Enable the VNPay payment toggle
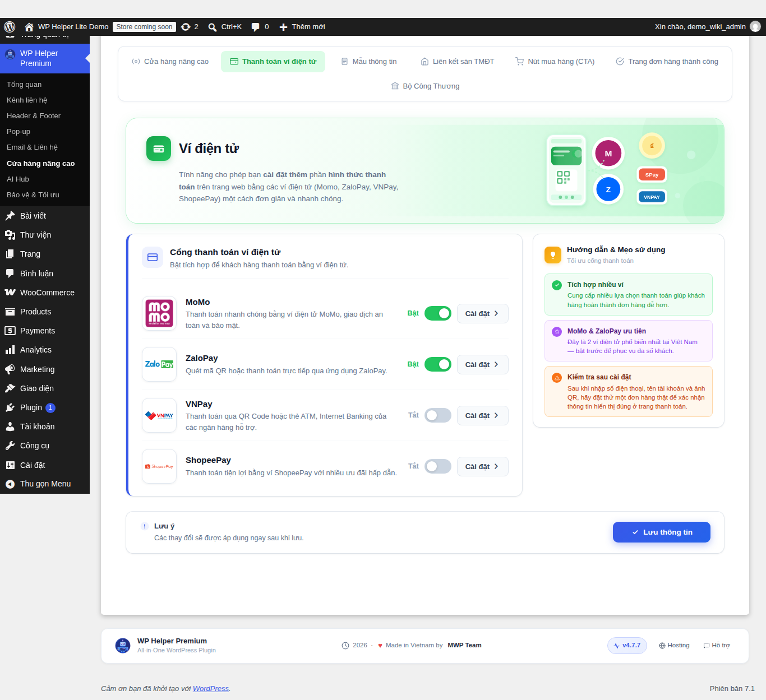The image size is (766, 700). pos(438,415)
